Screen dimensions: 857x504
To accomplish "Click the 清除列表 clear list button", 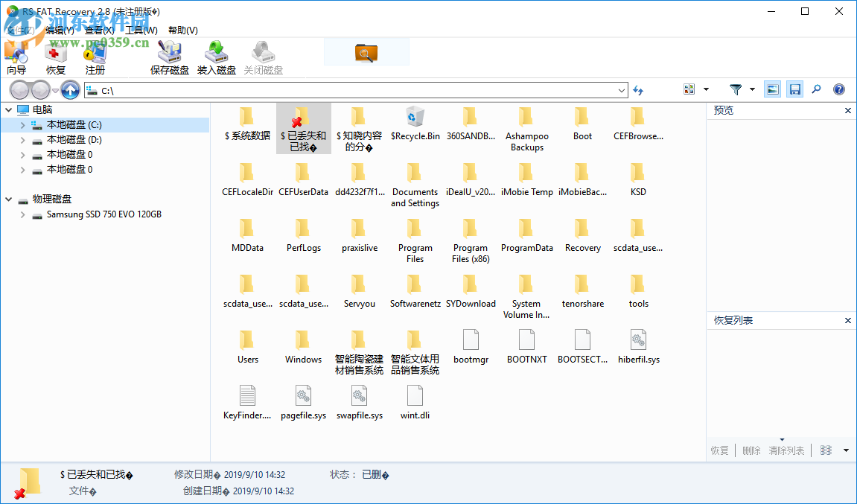I will tap(786, 450).
